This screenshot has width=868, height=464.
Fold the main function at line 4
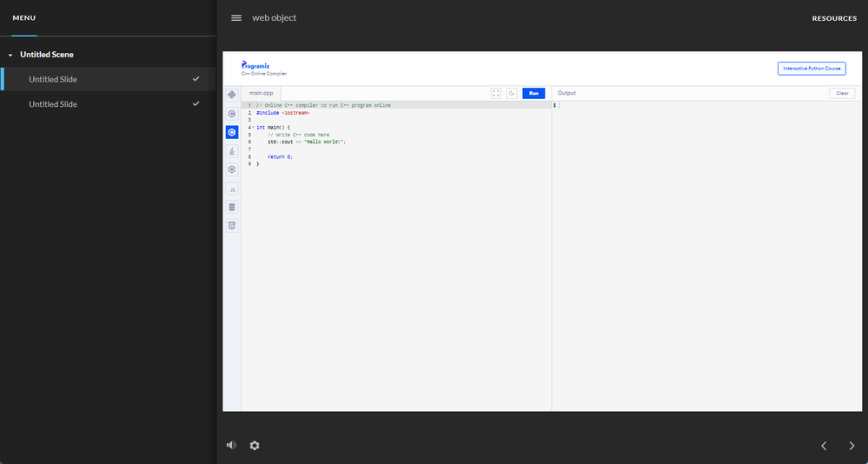pos(253,127)
